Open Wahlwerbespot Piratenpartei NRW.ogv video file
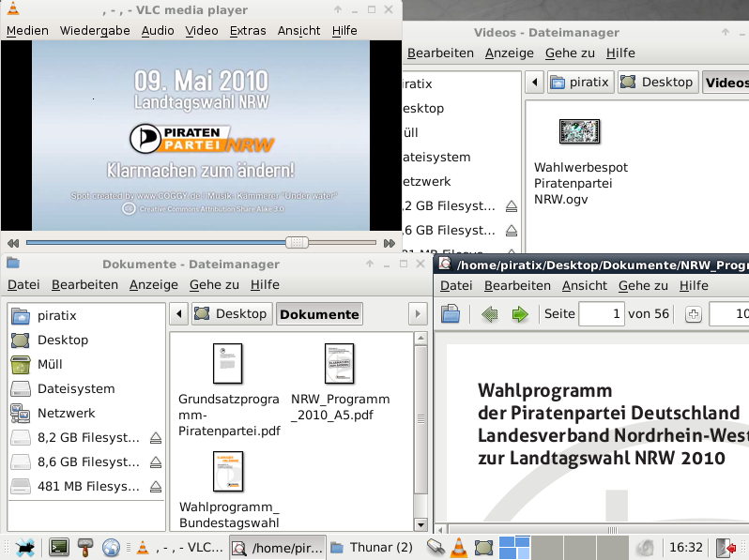Screen dimensions: 749x560 579,131
